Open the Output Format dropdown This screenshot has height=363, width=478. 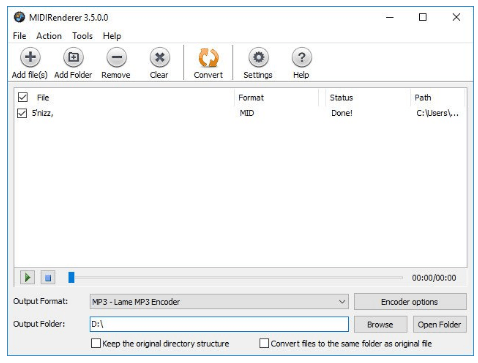pos(219,302)
